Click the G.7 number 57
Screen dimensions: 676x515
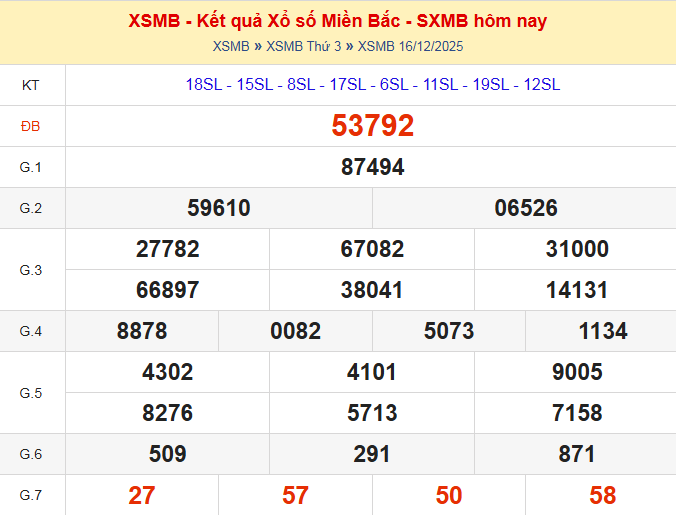click(296, 495)
